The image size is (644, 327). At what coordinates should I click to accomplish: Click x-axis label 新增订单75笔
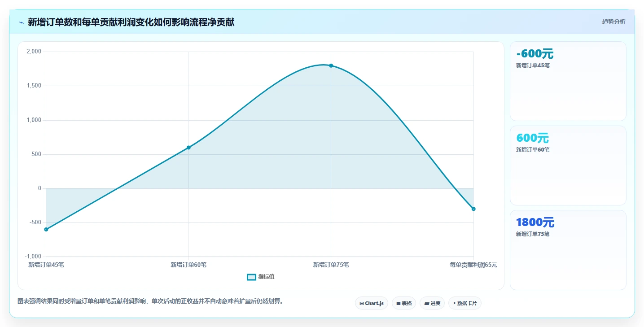(331, 265)
